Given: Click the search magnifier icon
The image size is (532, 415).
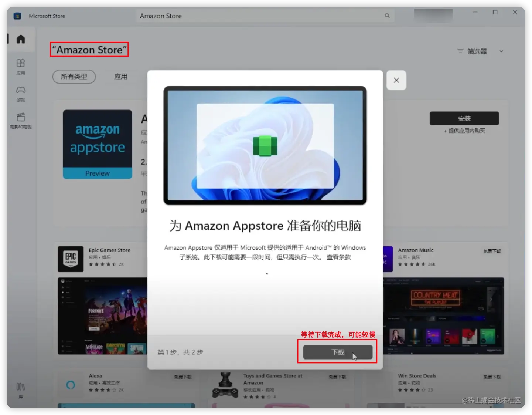Looking at the screenshot, I should (387, 16).
